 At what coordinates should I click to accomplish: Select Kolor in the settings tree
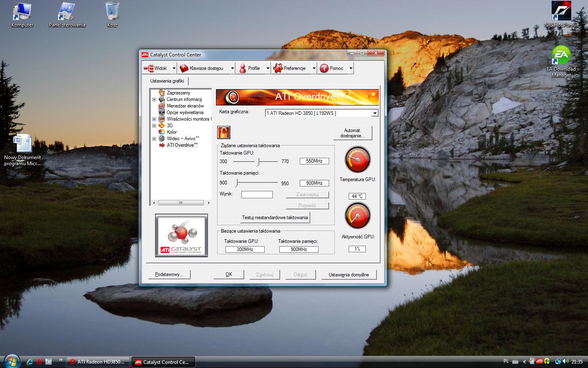[172, 132]
